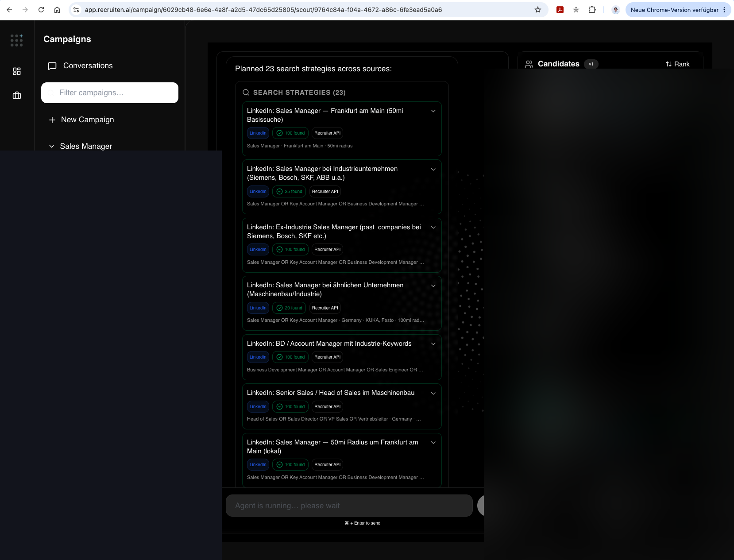Bookmark this page with star icon
Viewport: 734px width, 560px height.
(x=538, y=10)
